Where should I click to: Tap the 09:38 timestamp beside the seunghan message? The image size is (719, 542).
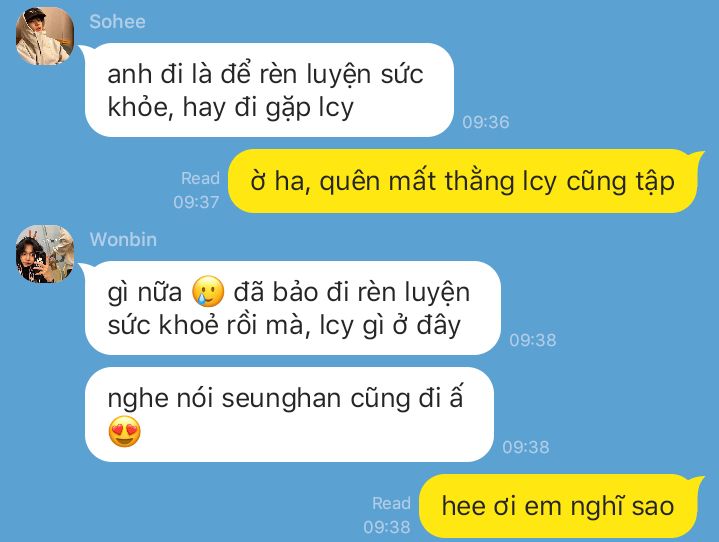pos(525,447)
